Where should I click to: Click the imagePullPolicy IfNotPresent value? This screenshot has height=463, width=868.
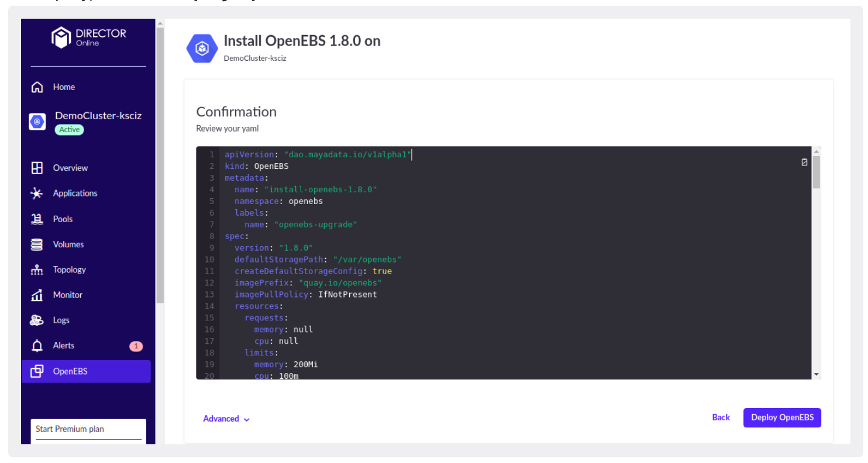coord(347,295)
